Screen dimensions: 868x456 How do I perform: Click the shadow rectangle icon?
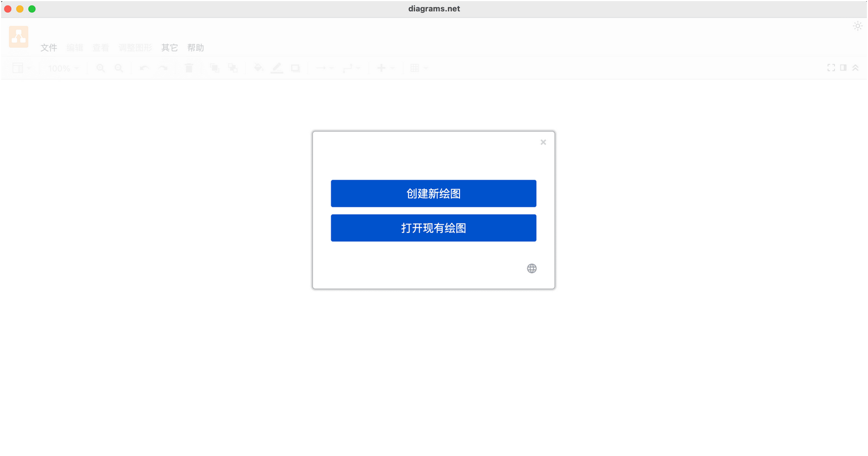[x=295, y=68]
